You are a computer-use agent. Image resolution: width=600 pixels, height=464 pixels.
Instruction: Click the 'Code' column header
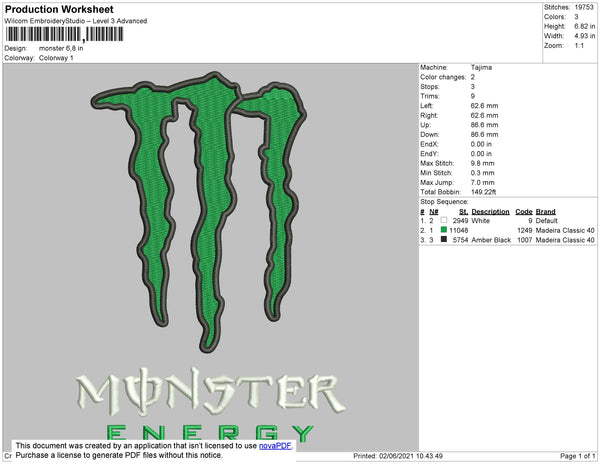click(x=524, y=212)
